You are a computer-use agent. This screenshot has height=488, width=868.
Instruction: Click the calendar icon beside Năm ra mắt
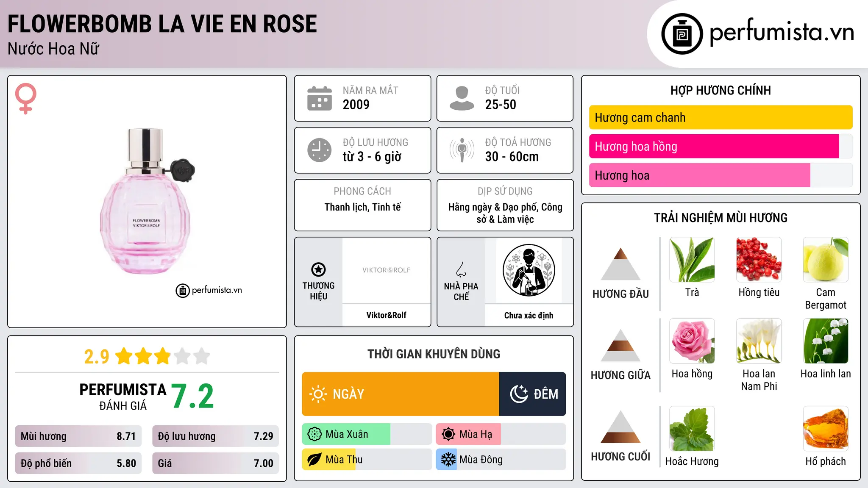click(x=320, y=98)
